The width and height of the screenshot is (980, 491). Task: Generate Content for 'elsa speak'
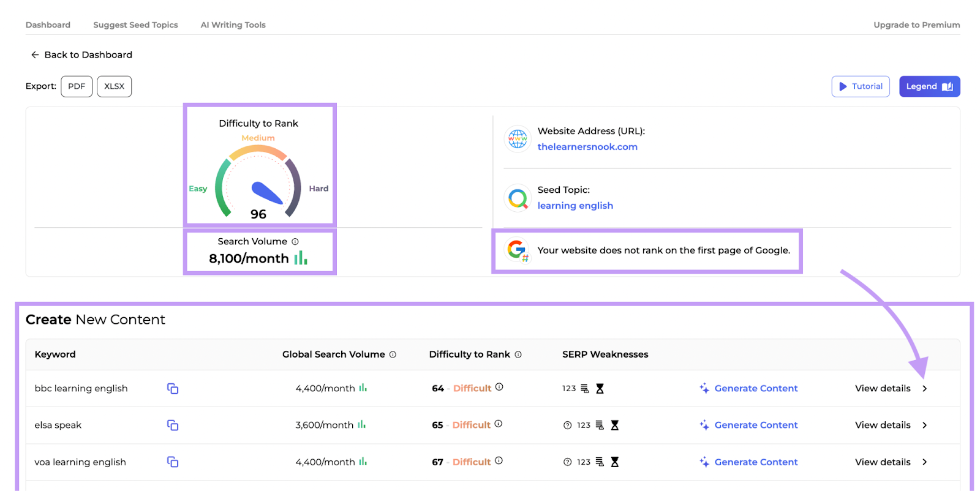(x=748, y=425)
